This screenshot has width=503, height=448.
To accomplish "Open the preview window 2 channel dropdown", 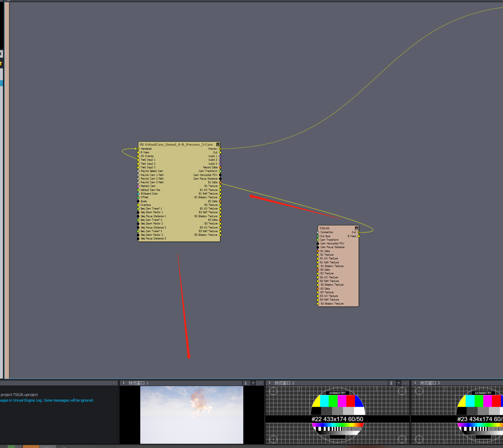I will (399, 383).
